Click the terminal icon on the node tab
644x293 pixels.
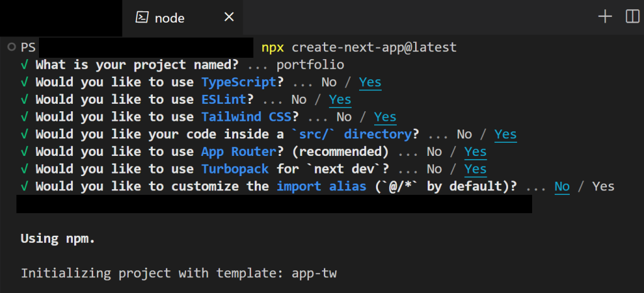[142, 18]
